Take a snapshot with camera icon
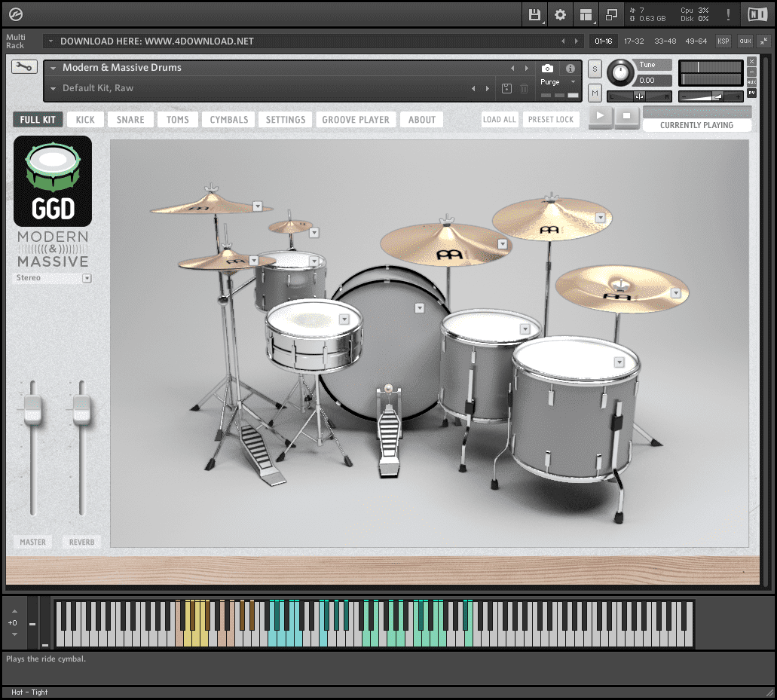 pyautogui.click(x=547, y=69)
